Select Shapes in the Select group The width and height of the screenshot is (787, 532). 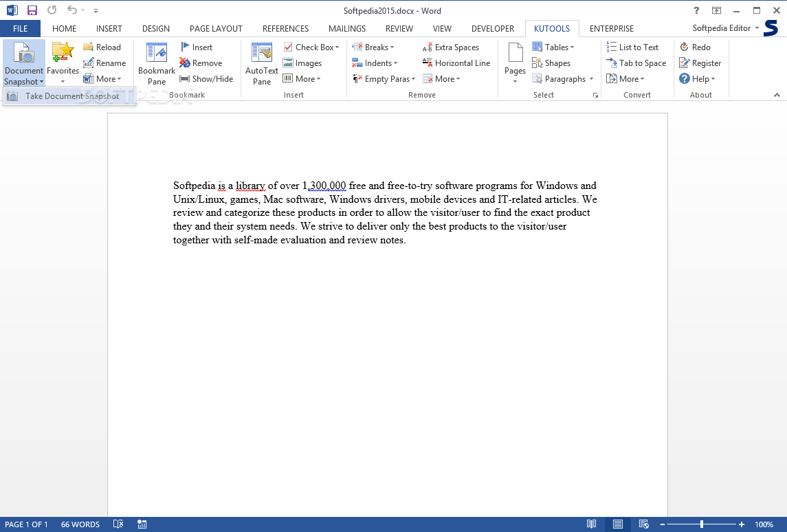[x=551, y=63]
